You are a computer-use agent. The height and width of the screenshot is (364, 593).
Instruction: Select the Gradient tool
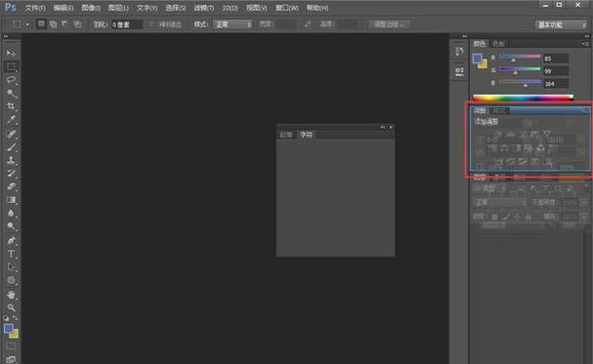click(x=11, y=200)
